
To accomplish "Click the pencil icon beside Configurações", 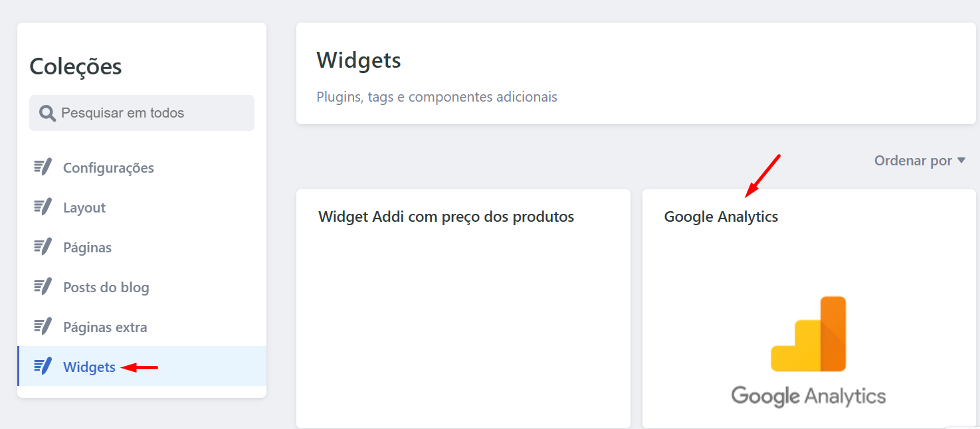I will pos(43,167).
